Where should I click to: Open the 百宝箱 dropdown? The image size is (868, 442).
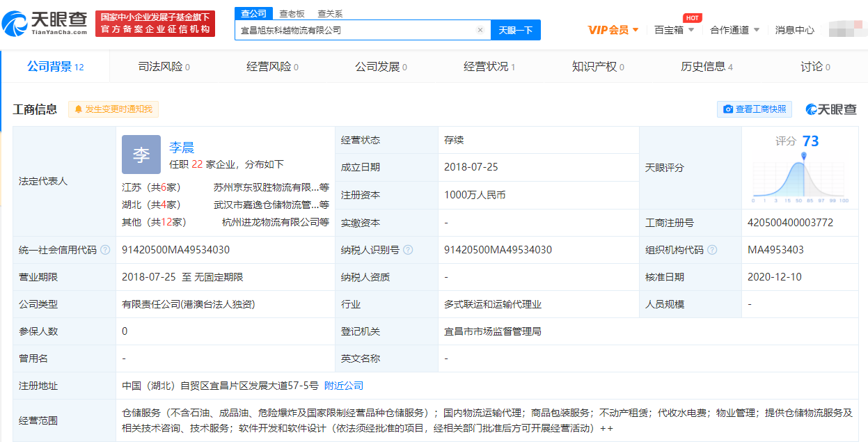[x=674, y=30]
